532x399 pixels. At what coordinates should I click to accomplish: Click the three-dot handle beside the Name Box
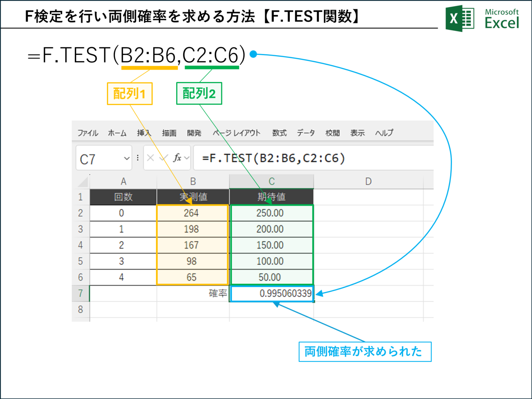tap(138, 158)
